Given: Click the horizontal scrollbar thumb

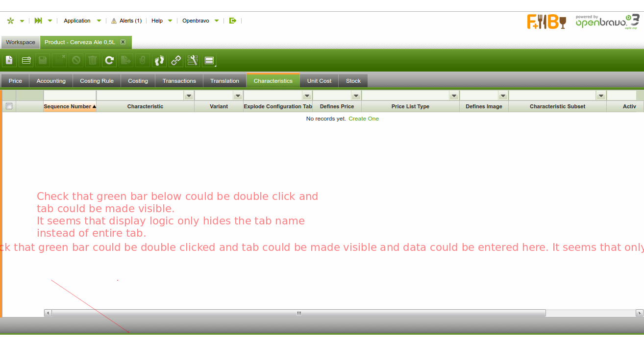Looking at the screenshot, I should (x=298, y=313).
